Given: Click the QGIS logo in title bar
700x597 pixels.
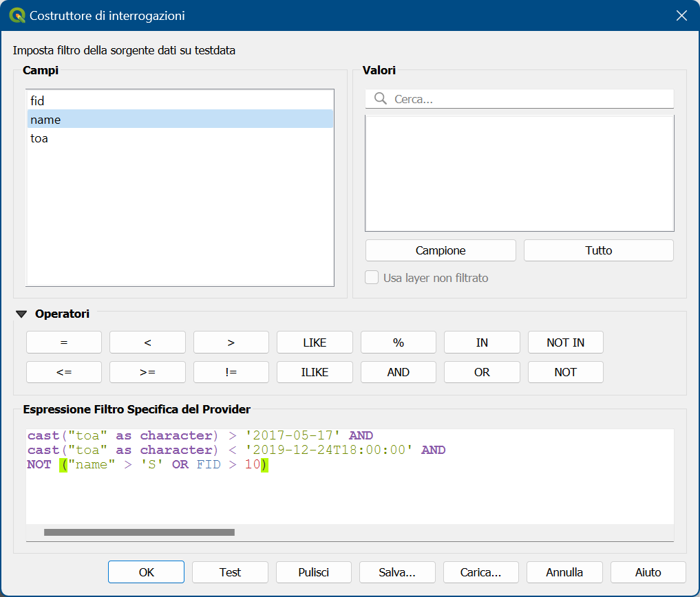Looking at the screenshot, I should tap(17, 16).
